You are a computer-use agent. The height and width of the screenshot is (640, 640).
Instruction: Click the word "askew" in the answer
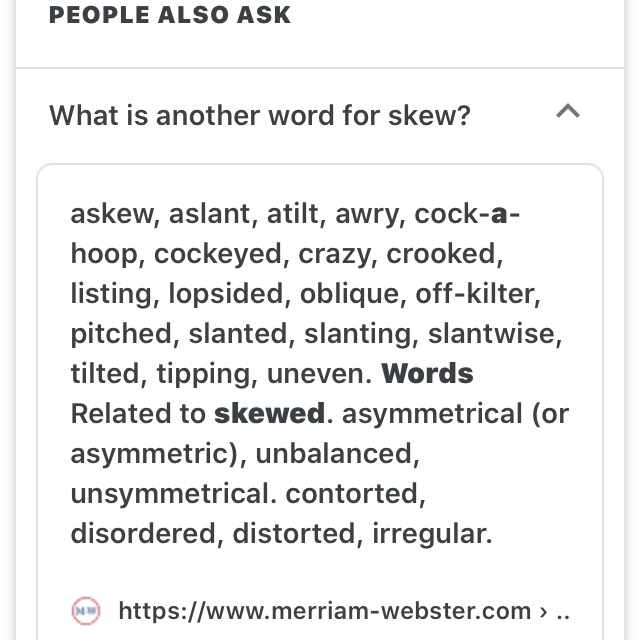pos(111,213)
